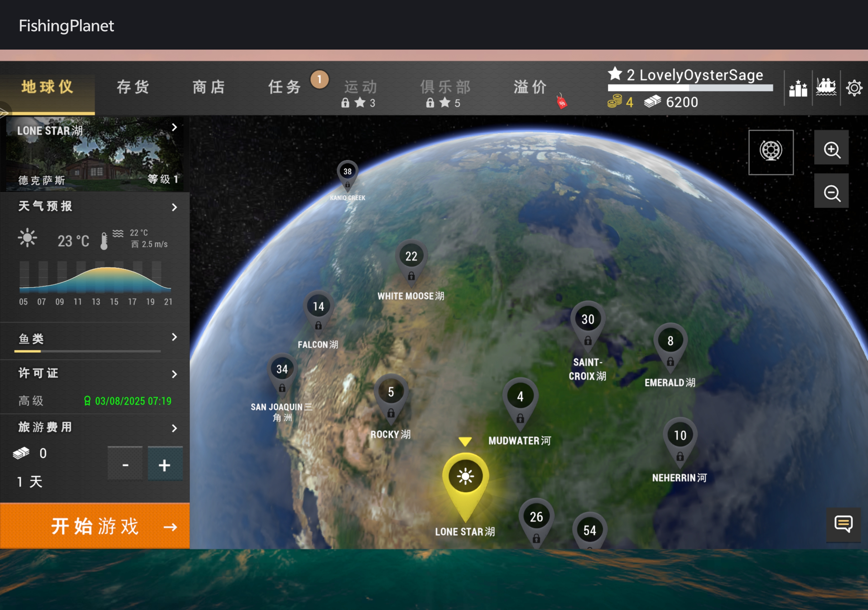Open the Lone Star lake thumbnail image
The image size is (868, 610).
point(95,154)
